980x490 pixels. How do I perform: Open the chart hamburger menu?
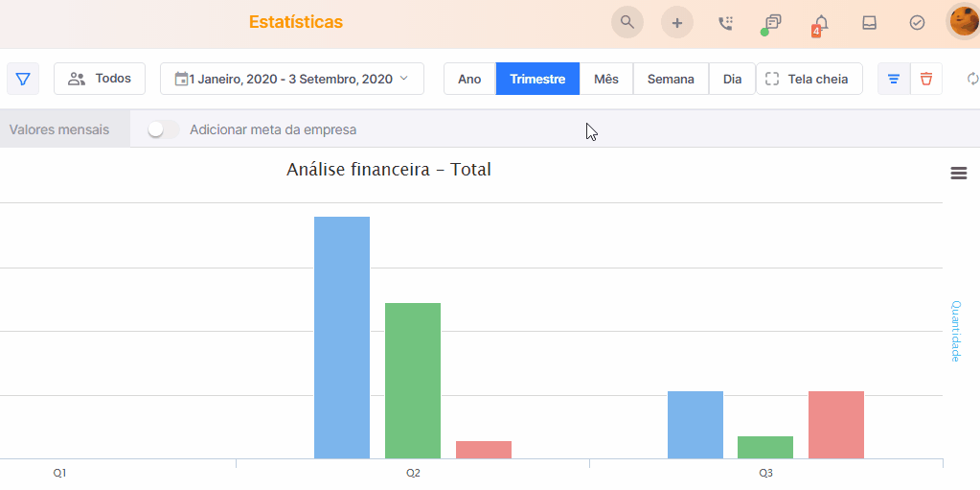[x=959, y=174]
